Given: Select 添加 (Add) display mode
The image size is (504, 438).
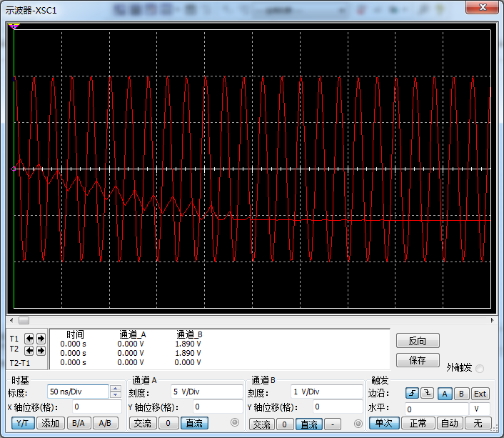Looking at the screenshot, I should click(51, 423).
